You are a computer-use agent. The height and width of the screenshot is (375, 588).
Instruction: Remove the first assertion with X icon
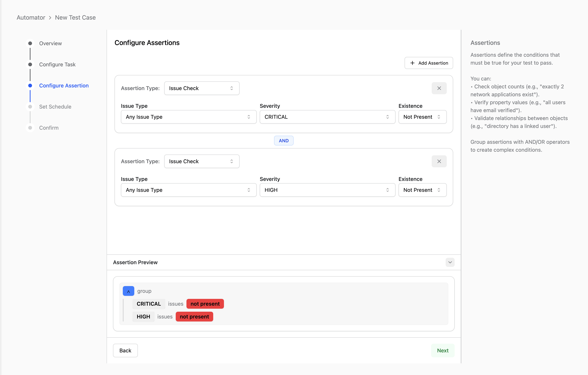pos(439,88)
